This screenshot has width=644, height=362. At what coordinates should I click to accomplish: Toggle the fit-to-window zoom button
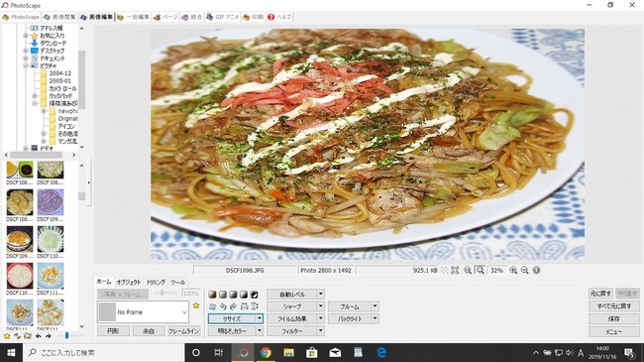480,271
